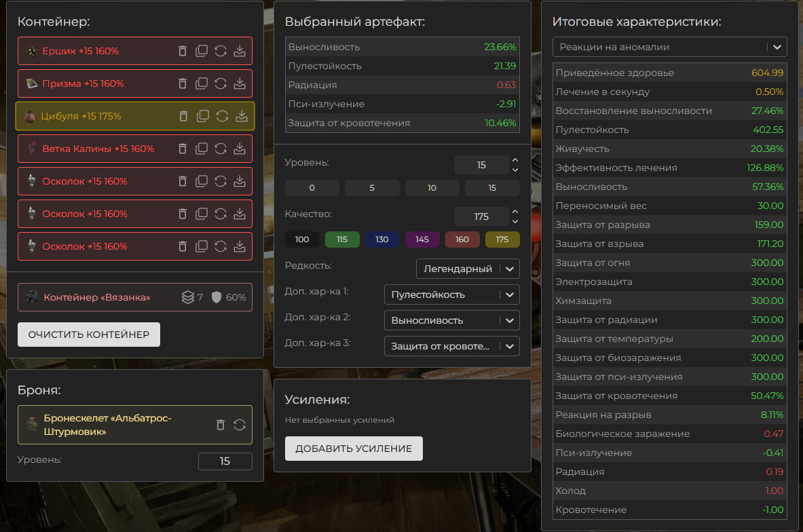Set level preset to 10

432,188
